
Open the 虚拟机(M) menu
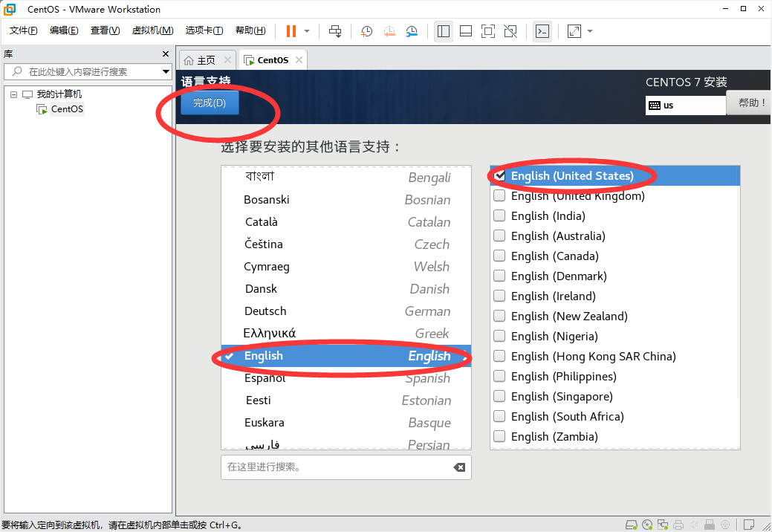coord(152,30)
